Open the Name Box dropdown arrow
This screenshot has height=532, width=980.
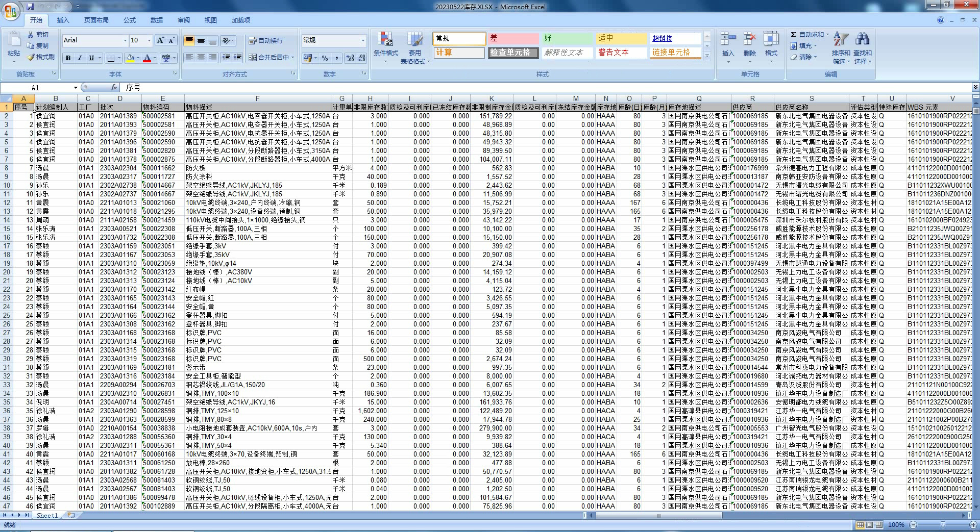pyautogui.click(x=76, y=88)
